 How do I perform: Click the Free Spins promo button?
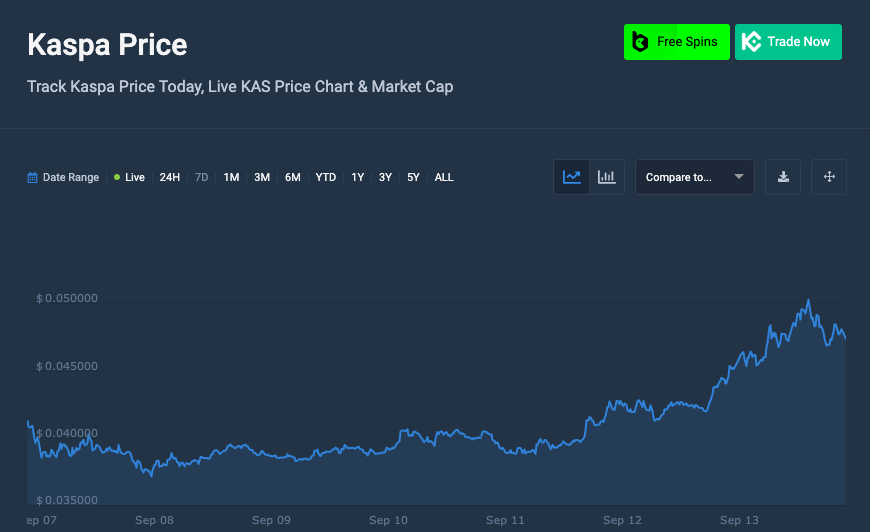click(x=676, y=42)
